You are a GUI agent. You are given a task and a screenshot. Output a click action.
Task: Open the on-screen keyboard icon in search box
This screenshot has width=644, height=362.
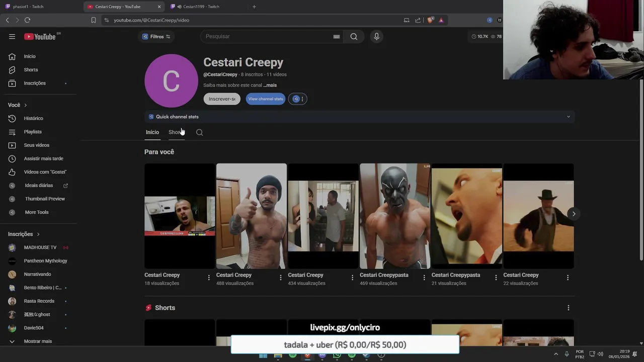click(x=336, y=37)
